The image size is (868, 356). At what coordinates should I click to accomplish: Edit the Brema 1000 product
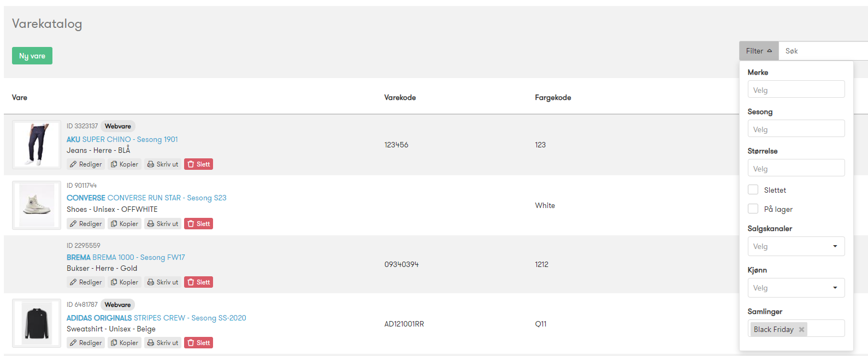(86, 282)
